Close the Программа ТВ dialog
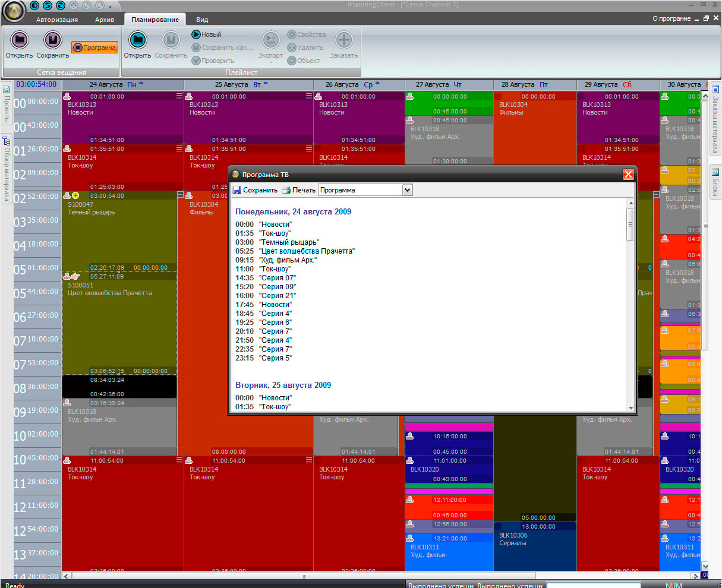Viewport: 722px width, 588px height. [628, 175]
